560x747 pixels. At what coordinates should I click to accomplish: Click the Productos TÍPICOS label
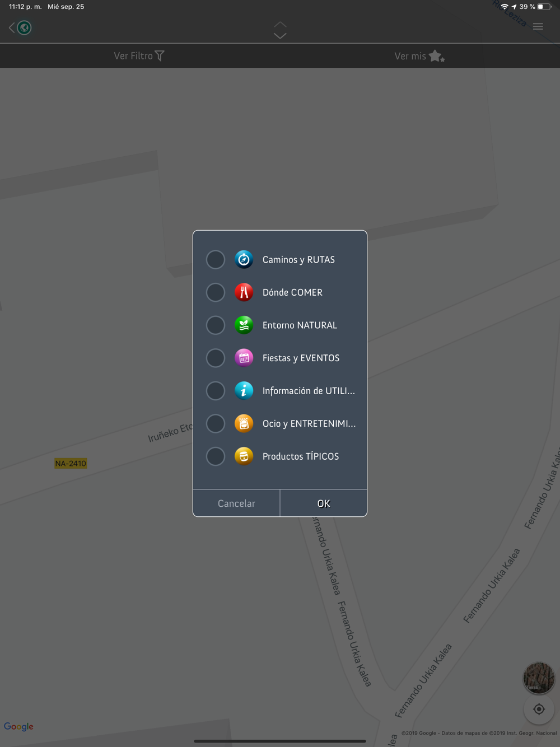click(x=301, y=456)
